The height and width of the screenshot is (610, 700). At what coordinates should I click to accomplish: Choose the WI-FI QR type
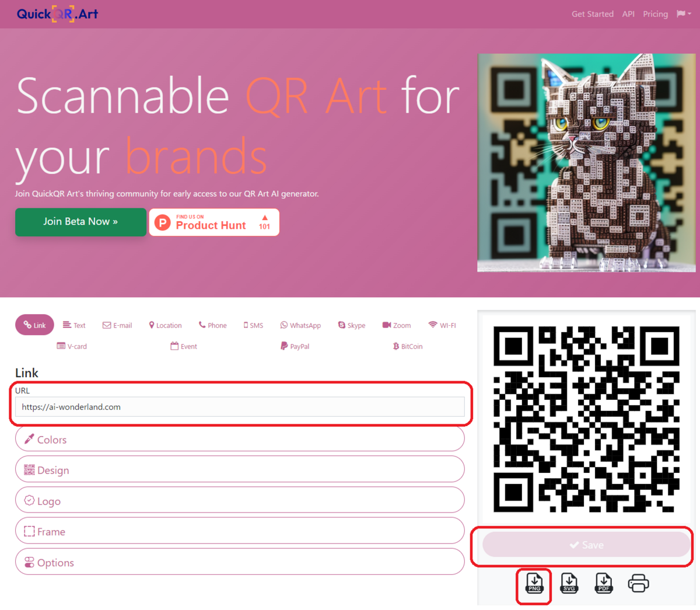pos(442,325)
